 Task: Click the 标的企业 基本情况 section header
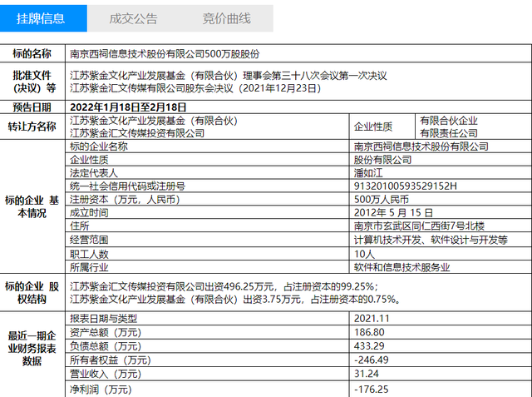tap(32, 206)
